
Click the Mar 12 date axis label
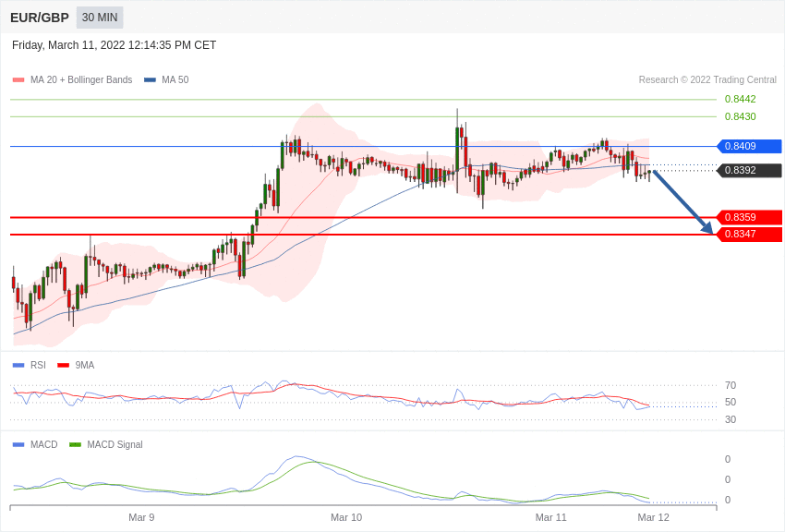pyautogui.click(x=653, y=517)
